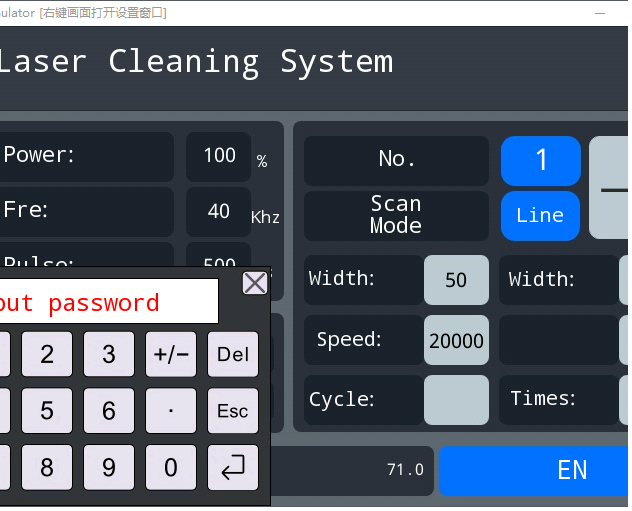The width and height of the screenshot is (632, 511).
Task: Tap keypad digit 0
Action: [171, 467]
